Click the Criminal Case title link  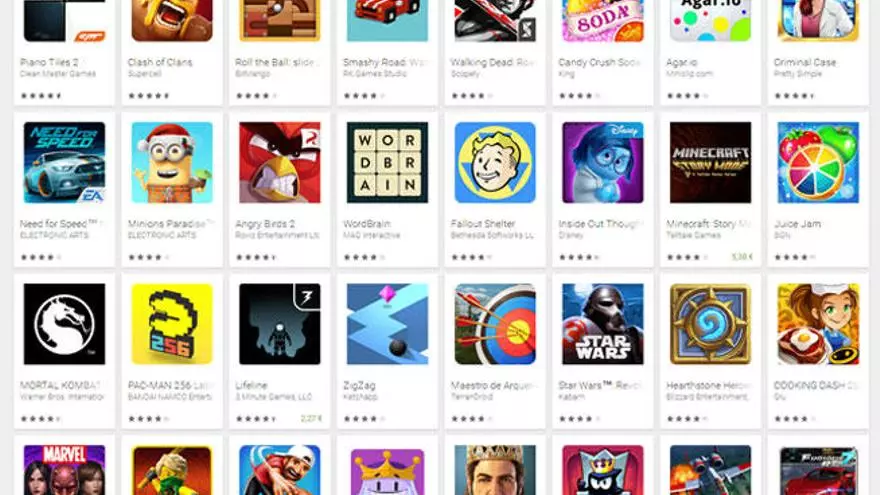pyautogui.click(x=805, y=62)
